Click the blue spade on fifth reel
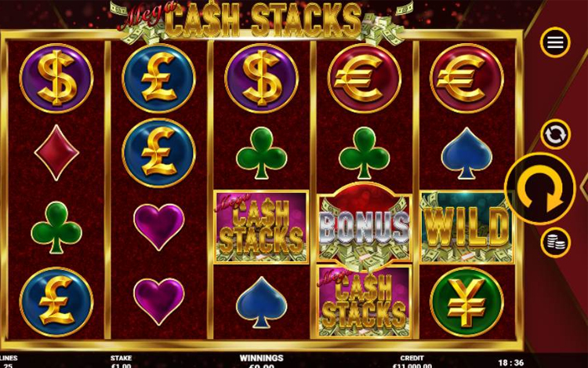Screen dimensions: 588x368 466,153
